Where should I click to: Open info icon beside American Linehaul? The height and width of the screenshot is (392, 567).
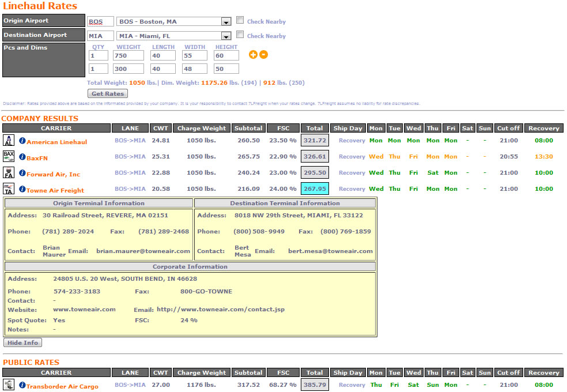click(x=22, y=141)
